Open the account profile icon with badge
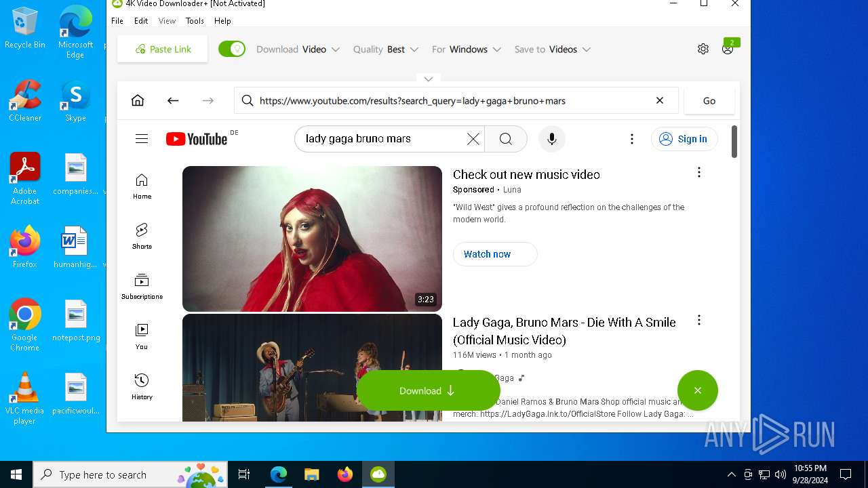 (x=728, y=49)
